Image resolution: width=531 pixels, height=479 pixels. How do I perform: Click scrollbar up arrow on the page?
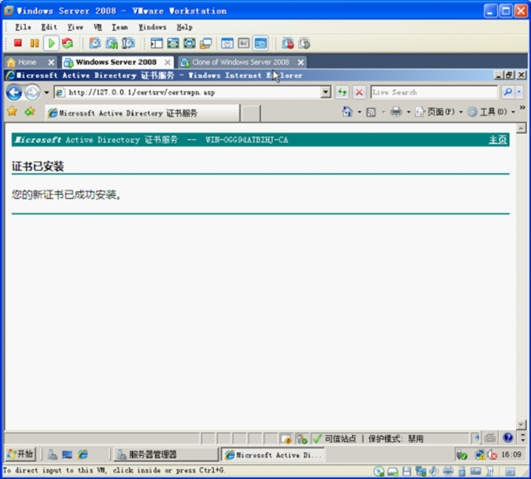(x=521, y=128)
